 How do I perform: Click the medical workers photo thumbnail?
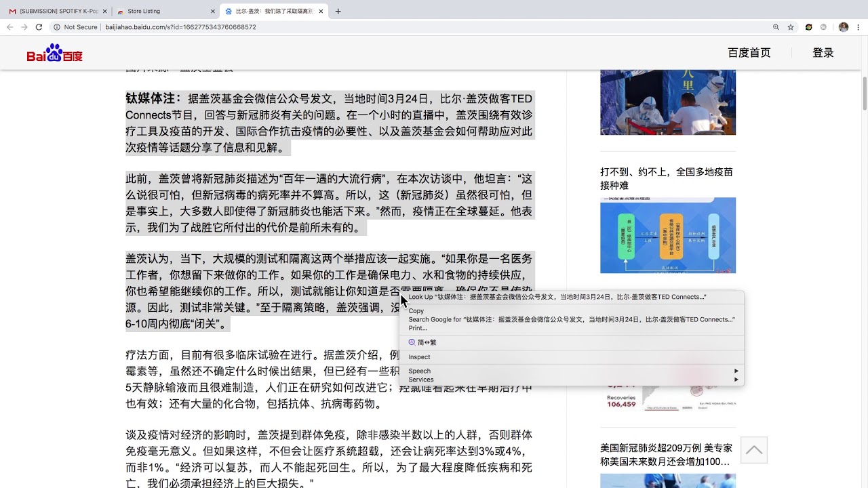[x=668, y=102]
